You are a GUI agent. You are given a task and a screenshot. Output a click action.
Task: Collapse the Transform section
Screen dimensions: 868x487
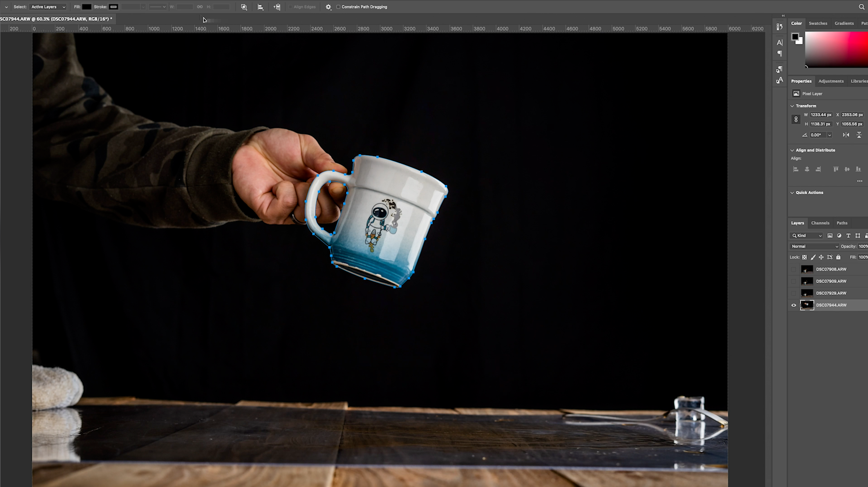(793, 106)
